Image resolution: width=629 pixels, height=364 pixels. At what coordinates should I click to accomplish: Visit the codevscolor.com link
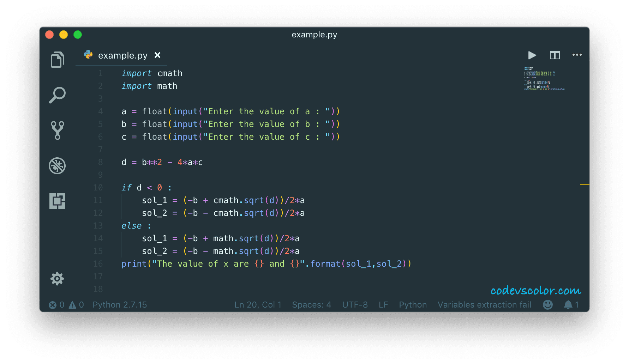(x=535, y=291)
